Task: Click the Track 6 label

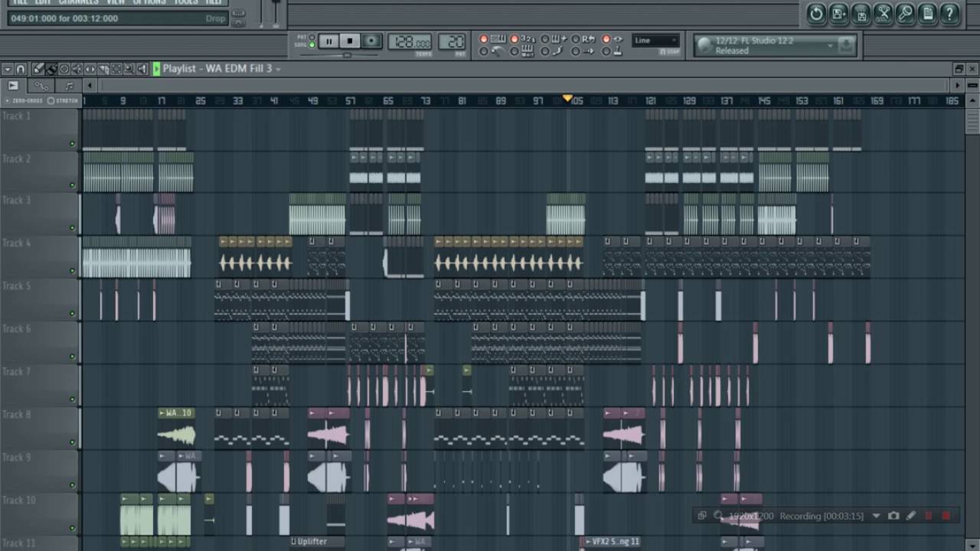Action: 16,329
